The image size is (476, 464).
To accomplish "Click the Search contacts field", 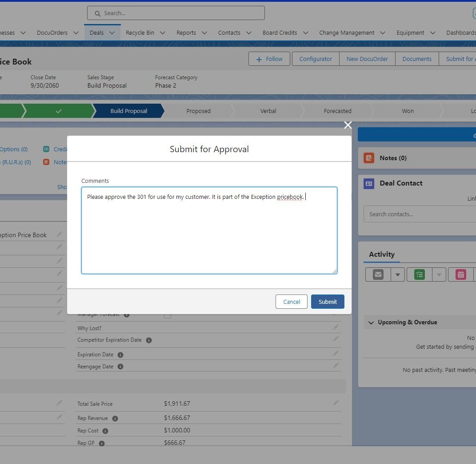I will coord(420,214).
